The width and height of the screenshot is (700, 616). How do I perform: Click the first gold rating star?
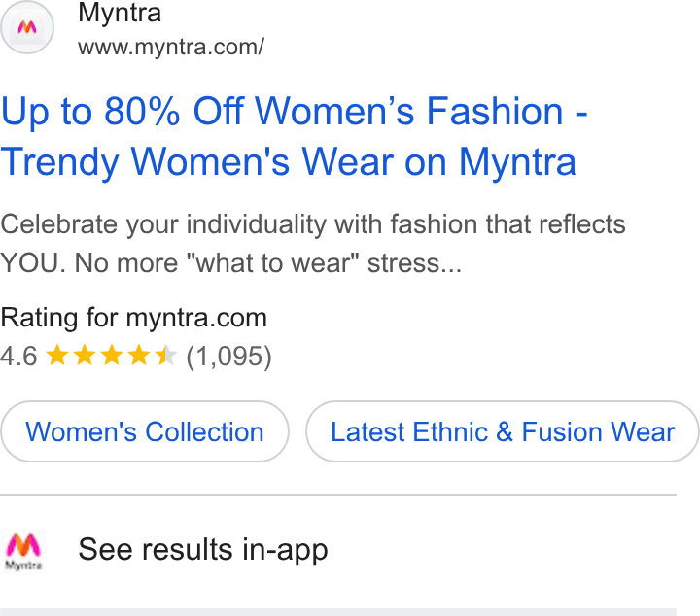(x=57, y=356)
